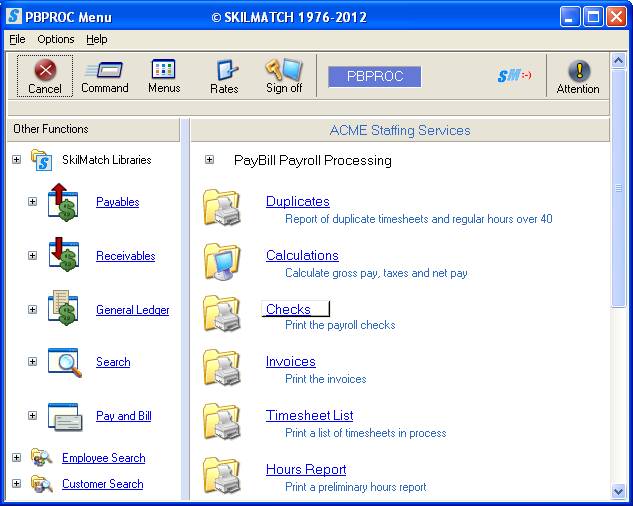
Task: Expand the Employee Search node
Action: point(17,457)
